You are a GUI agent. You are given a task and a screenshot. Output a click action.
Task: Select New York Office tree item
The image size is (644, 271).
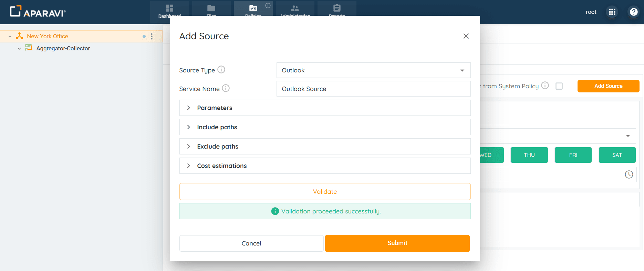[x=48, y=36]
